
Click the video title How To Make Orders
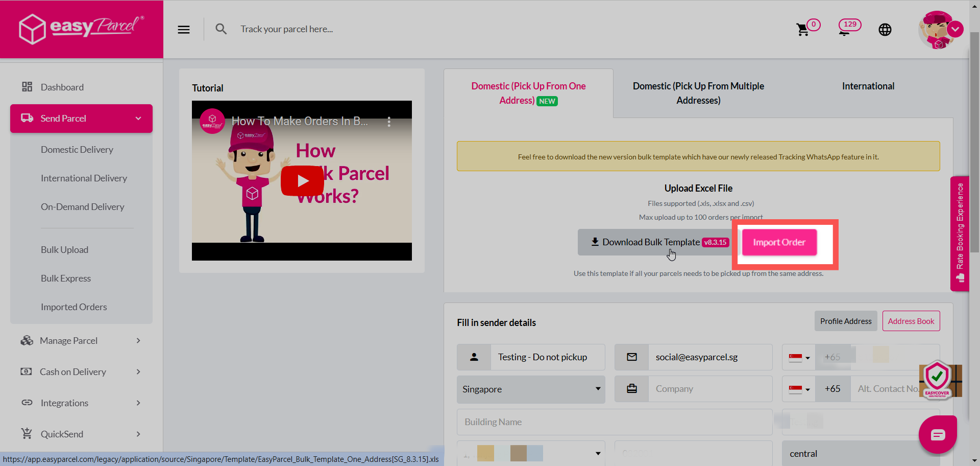pos(300,122)
